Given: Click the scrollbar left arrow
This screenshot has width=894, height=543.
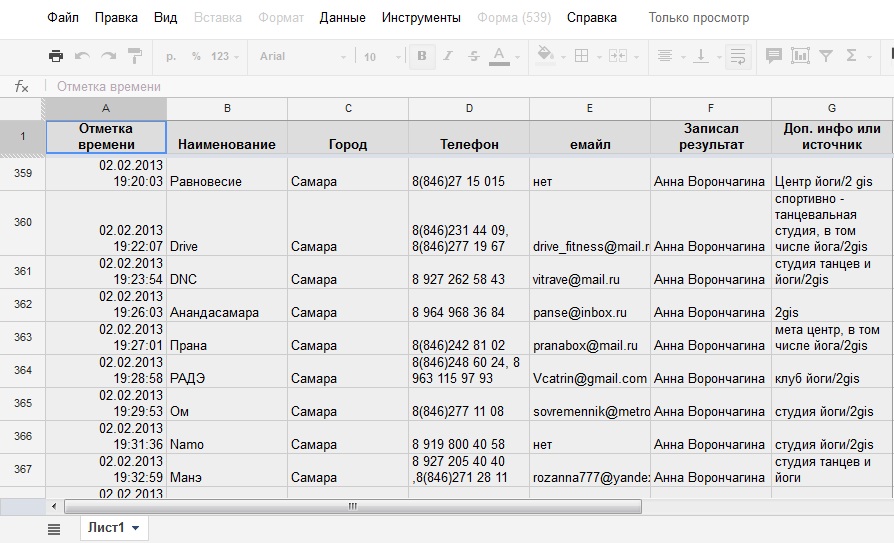Looking at the screenshot, I should pos(54,506).
